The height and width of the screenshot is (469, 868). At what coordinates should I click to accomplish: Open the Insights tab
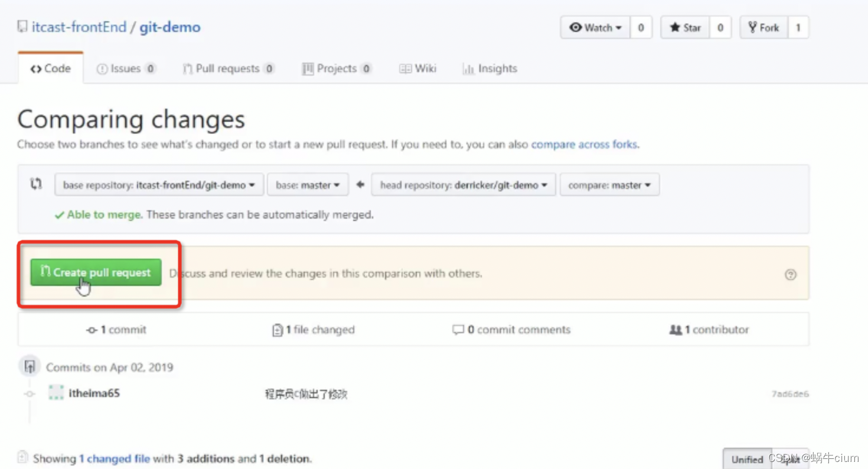[490, 69]
